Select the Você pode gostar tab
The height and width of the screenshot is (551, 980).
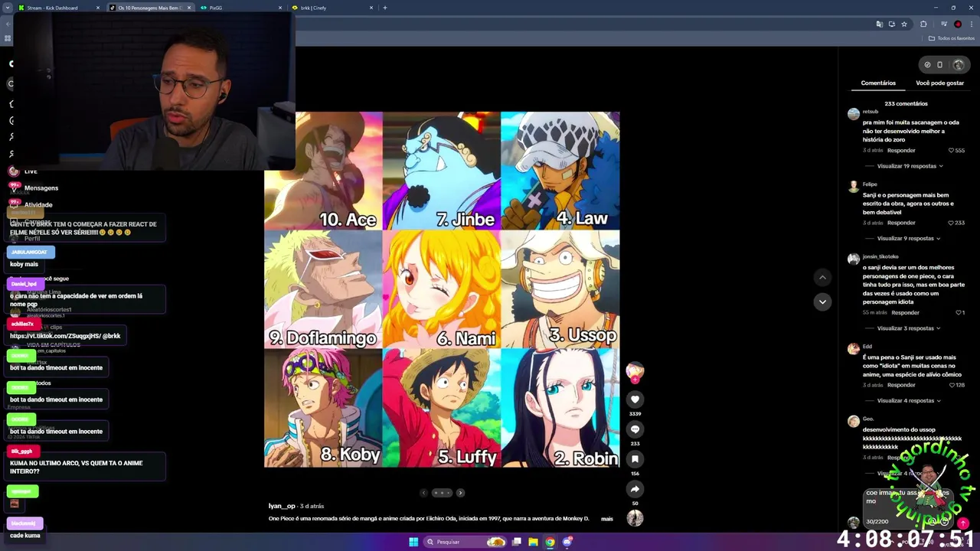[939, 83]
